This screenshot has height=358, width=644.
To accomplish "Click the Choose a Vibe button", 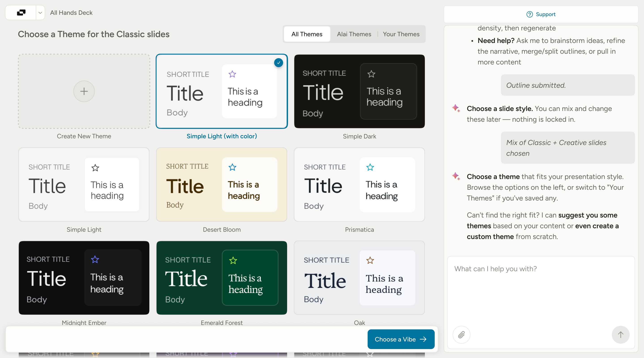I will point(401,339).
